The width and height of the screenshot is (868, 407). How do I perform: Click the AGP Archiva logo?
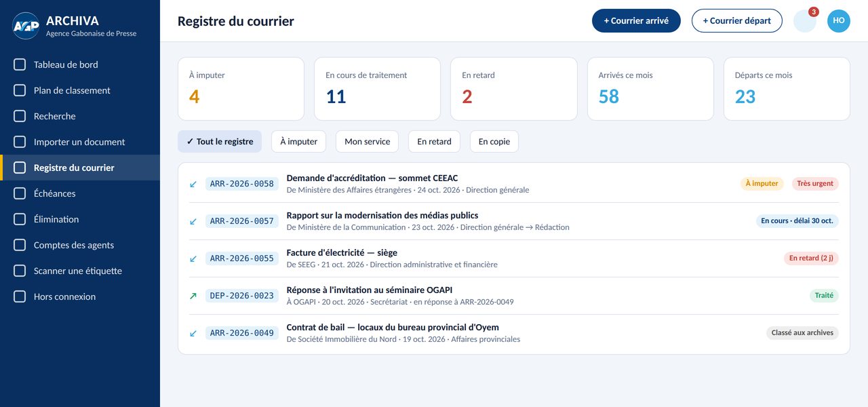26,26
